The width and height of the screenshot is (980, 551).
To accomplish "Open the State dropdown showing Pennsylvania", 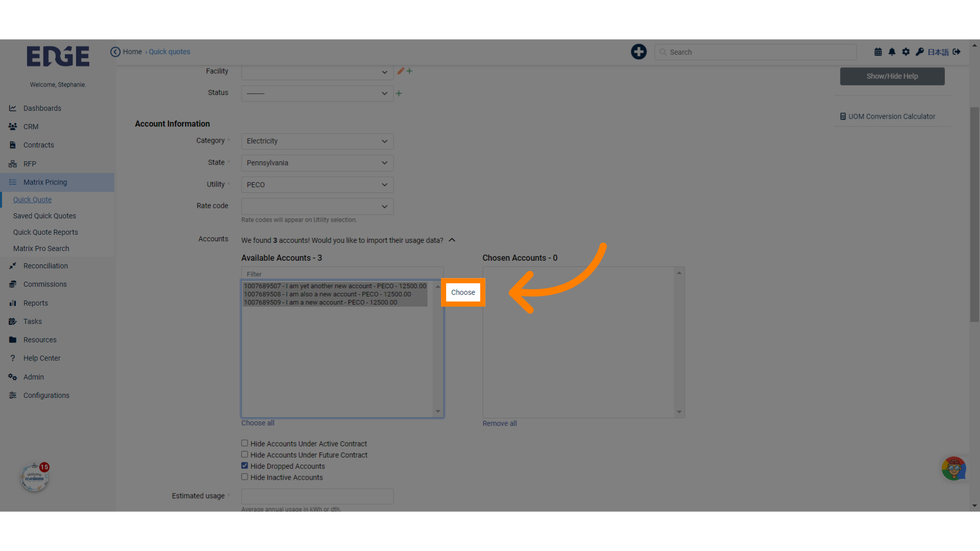I will point(317,163).
